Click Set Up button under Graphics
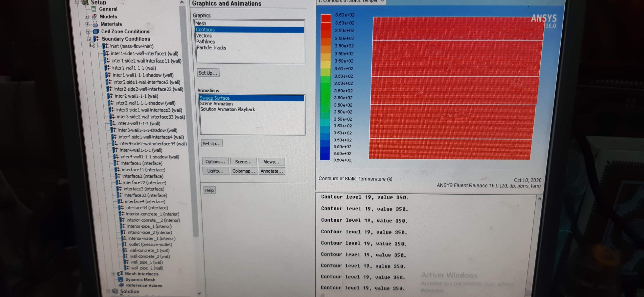The height and width of the screenshot is (297, 644). coord(208,73)
